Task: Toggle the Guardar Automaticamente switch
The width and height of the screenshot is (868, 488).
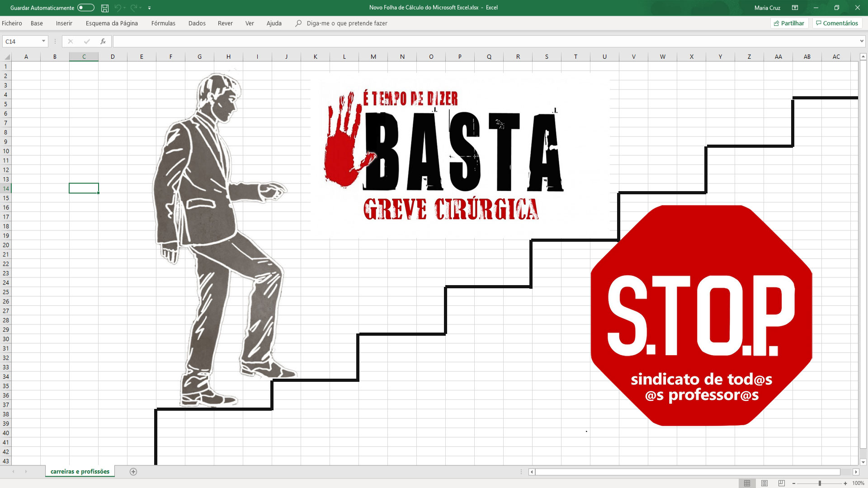Action: [85, 8]
